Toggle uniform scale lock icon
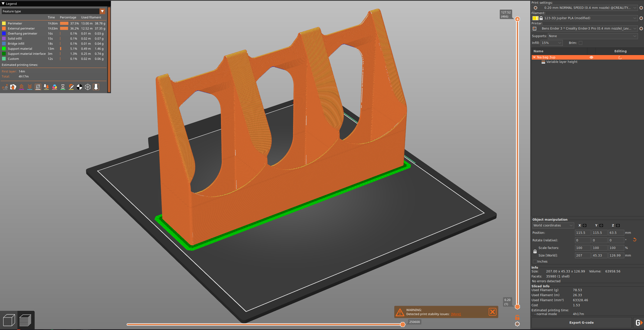This screenshot has width=644, height=330. (535, 251)
